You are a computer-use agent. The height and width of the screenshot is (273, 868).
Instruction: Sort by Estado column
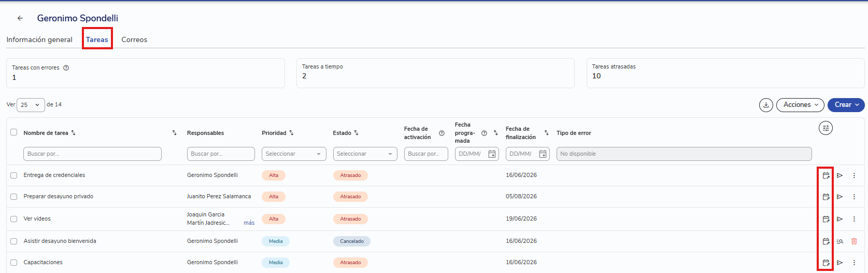(x=356, y=133)
